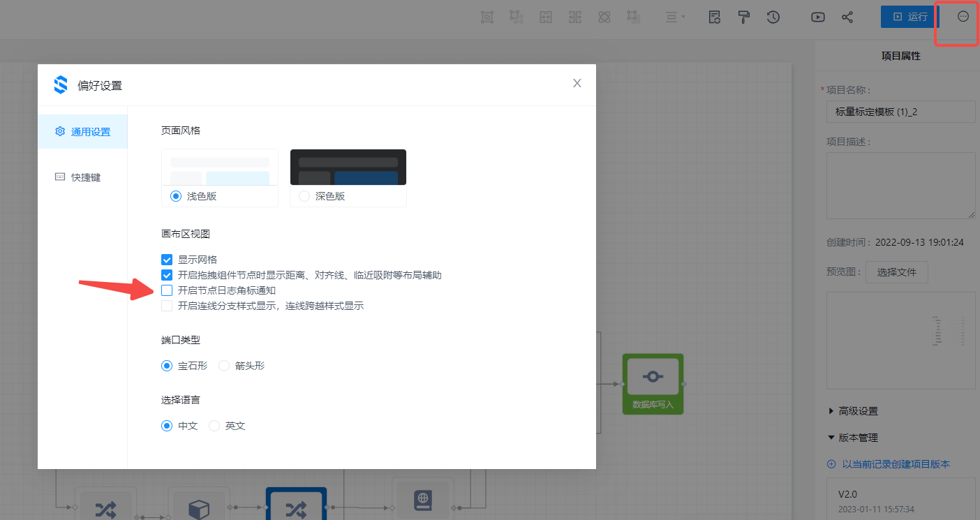This screenshot has width=980, height=520.
Task: Click the 数据库写入 node icon
Action: point(652,377)
